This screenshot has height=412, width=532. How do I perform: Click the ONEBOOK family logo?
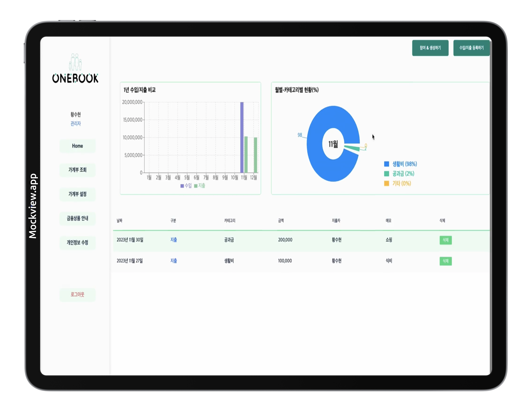click(x=75, y=69)
